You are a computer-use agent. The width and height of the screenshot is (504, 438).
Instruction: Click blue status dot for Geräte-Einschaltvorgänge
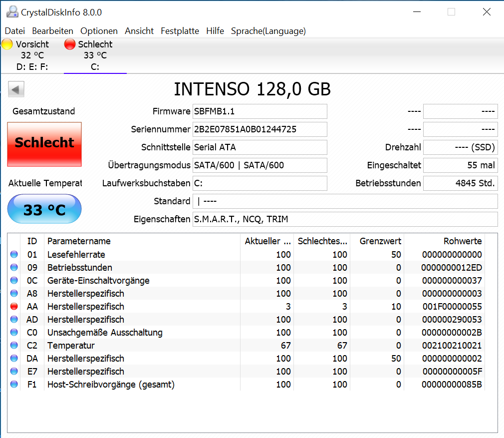14,280
